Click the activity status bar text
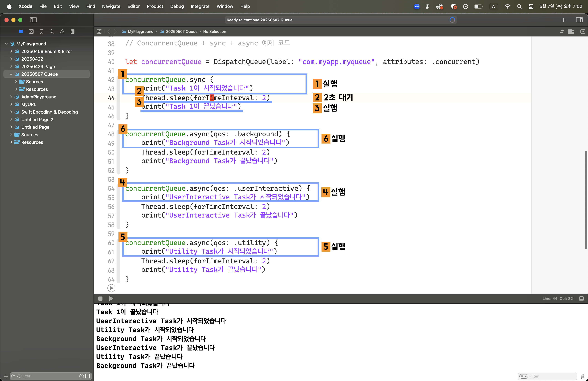The image size is (588, 381). pyautogui.click(x=259, y=20)
